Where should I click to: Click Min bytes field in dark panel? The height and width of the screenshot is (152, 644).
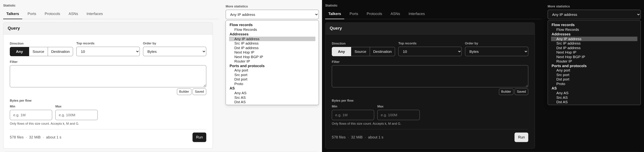(x=353, y=115)
